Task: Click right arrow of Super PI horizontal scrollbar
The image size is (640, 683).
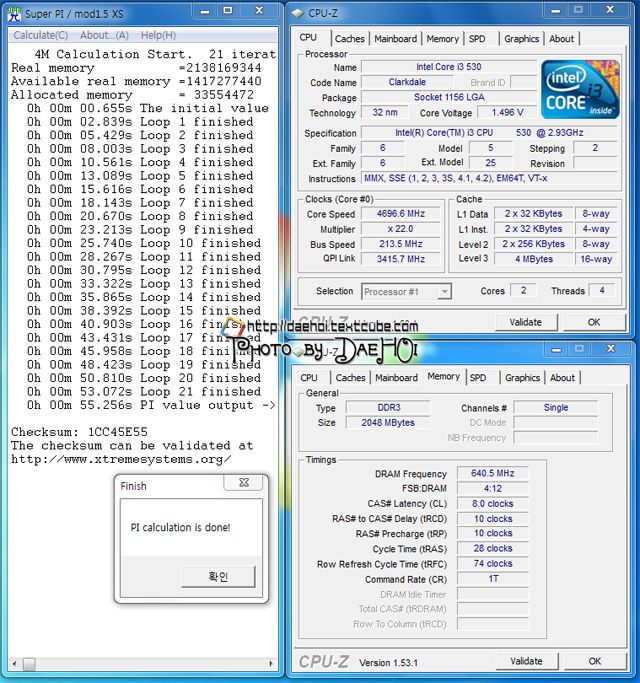Action: point(271,663)
